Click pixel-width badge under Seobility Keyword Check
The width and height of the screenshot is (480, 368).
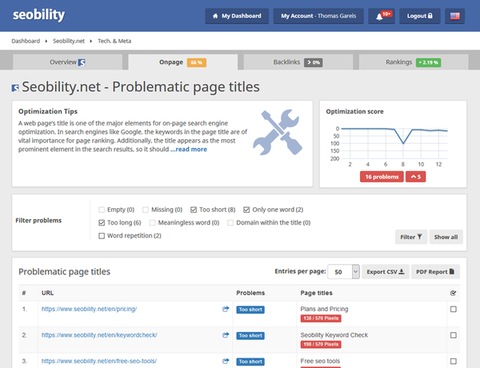[x=321, y=344]
